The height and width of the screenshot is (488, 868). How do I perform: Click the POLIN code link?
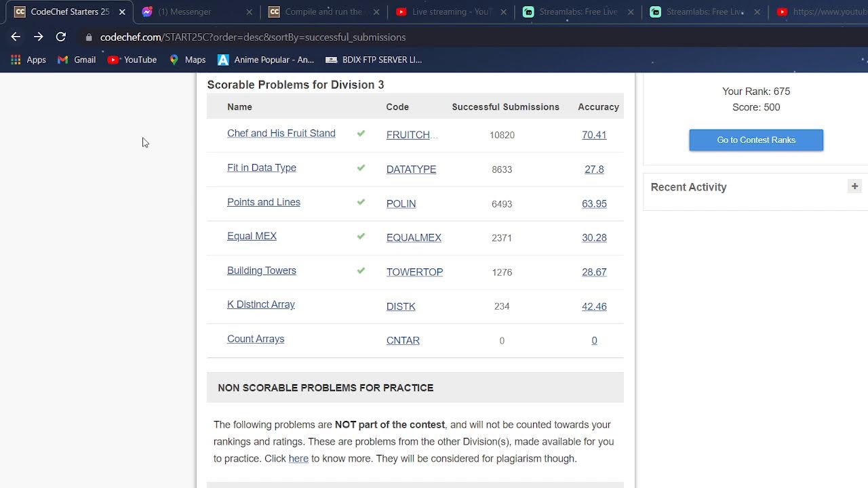(401, 203)
